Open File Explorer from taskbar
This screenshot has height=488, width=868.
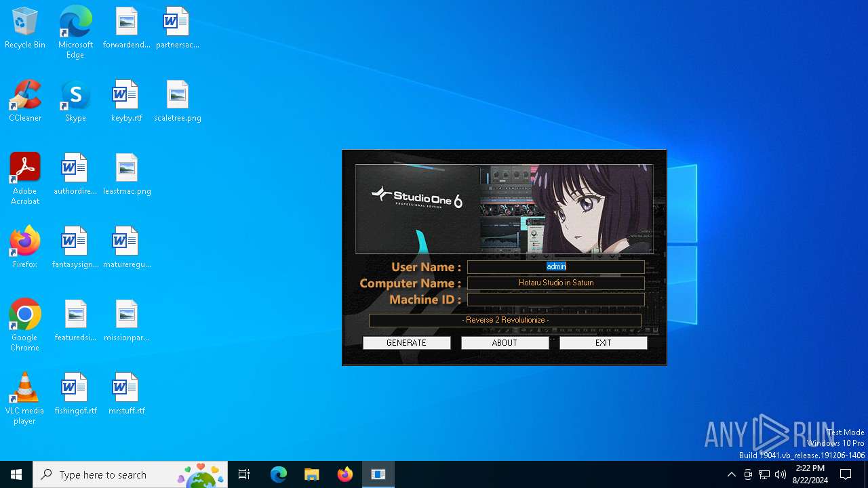click(x=311, y=474)
